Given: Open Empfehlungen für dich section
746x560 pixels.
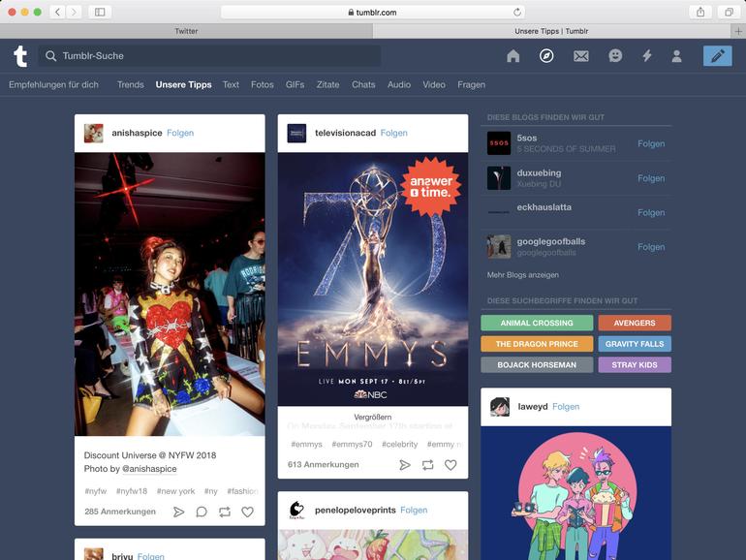Looking at the screenshot, I should point(53,84).
